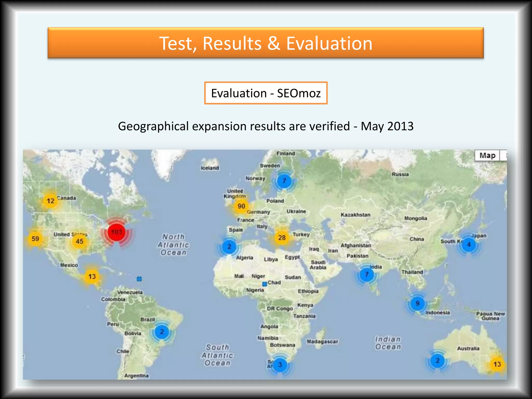Open the 45 cluster in United States

tap(79, 241)
